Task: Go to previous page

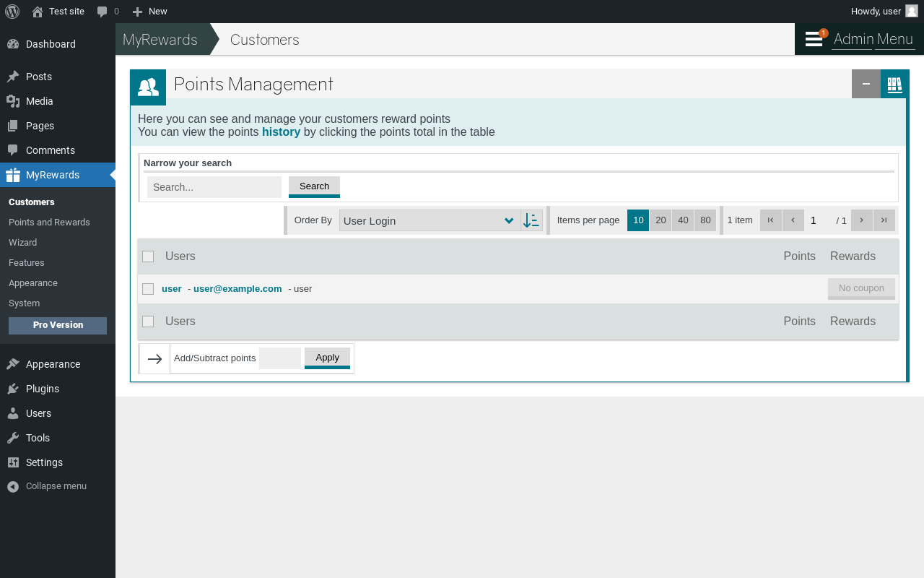Action: pyautogui.click(x=793, y=220)
